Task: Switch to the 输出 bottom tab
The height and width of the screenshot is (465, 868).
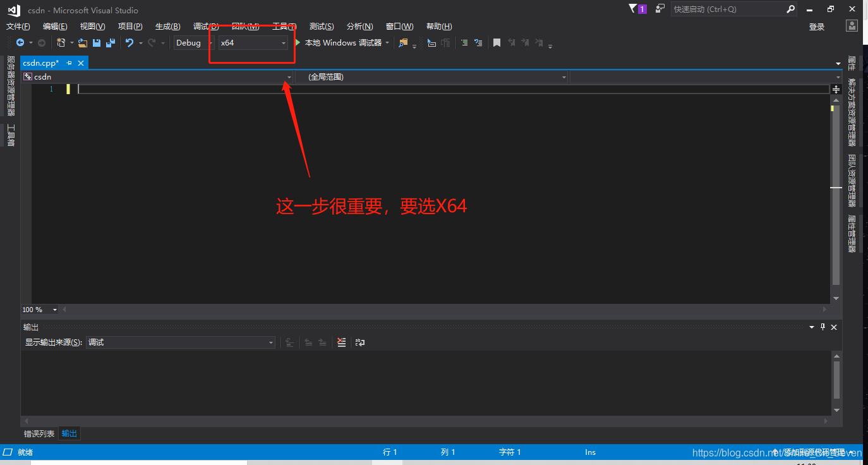Action: click(x=69, y=433)
